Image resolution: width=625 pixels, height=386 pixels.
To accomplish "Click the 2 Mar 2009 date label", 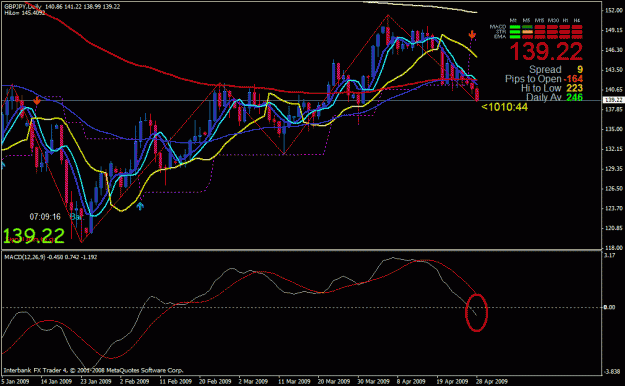I will 254,381.
